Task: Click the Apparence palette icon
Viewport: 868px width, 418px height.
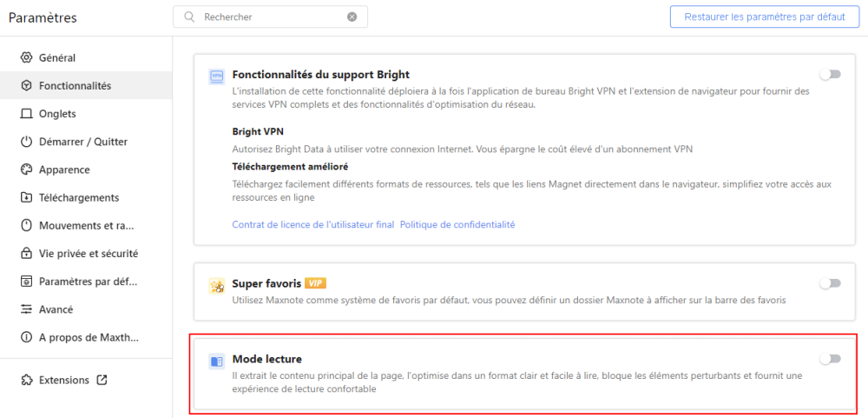Action: [x=26, y=169]
